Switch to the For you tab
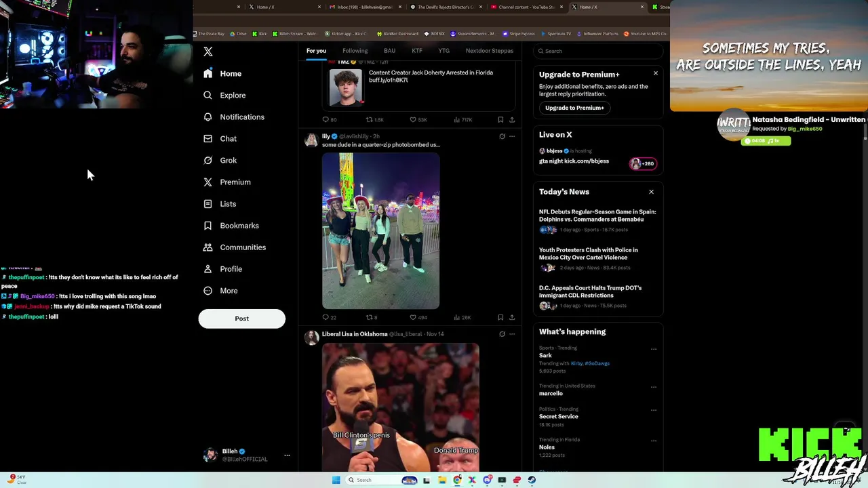Screen dimensions: 868x488 pyautogui.click(x=316, y=51)
